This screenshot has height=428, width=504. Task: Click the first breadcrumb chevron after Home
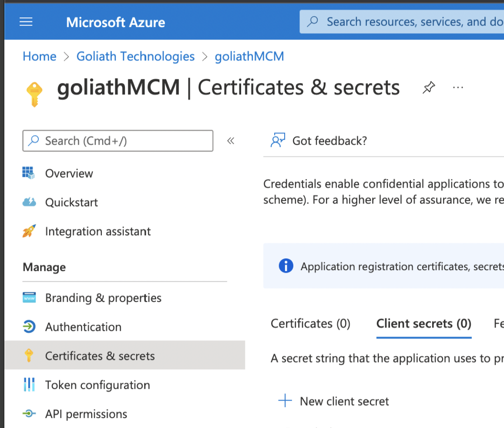[66, 57]
